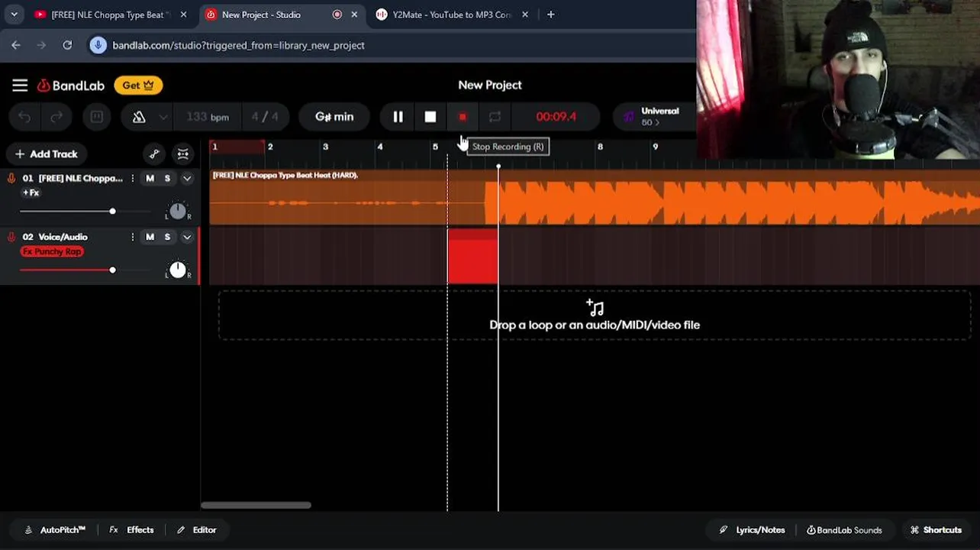Stop recording with the red record button
The width and height of the screenshot is (980, 550).
[x=463, y=117]
